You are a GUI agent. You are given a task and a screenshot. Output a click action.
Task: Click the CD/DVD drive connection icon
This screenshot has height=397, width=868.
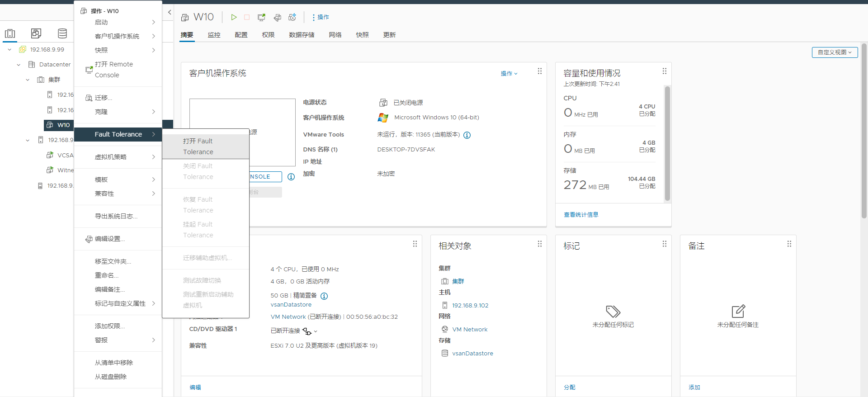click(307, 331)
